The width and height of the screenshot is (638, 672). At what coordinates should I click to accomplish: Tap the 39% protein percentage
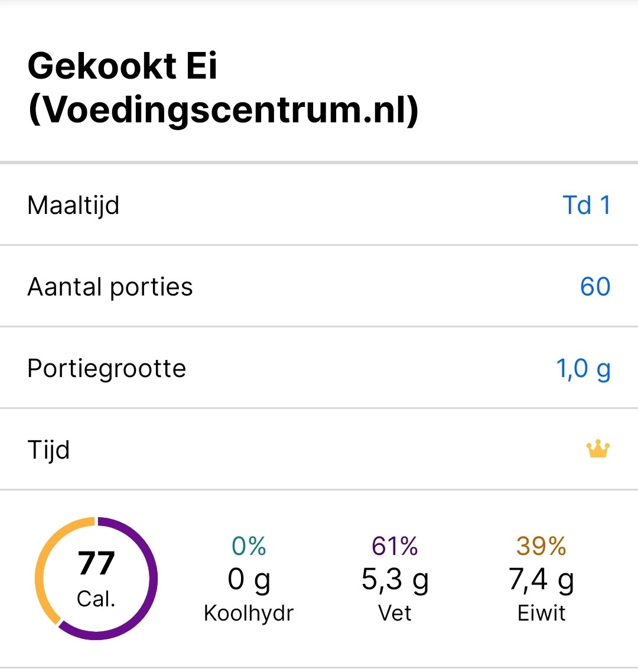click(541, 546)
